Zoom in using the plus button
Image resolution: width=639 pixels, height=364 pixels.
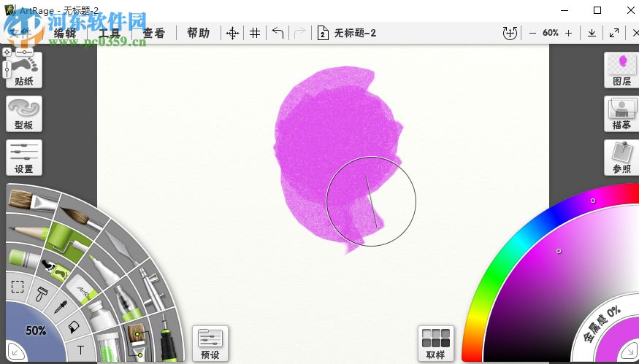tap(568, 34)
